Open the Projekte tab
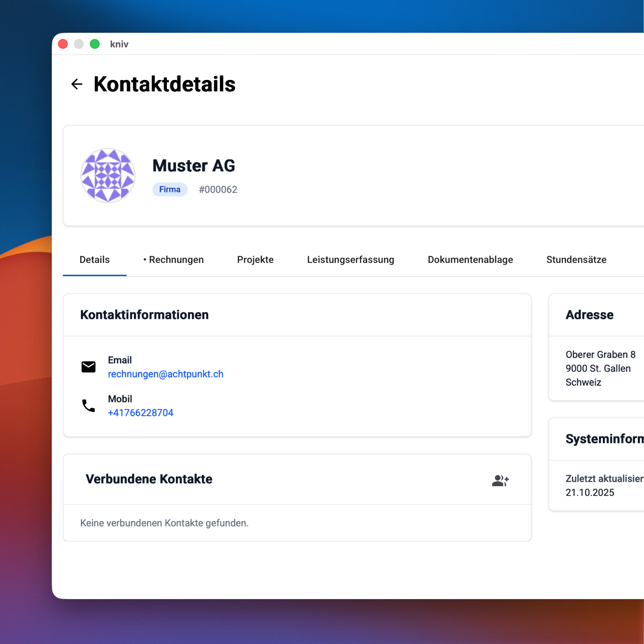Image resolution: width=644 pixels, height=644 pixels. tap(255, 260)
